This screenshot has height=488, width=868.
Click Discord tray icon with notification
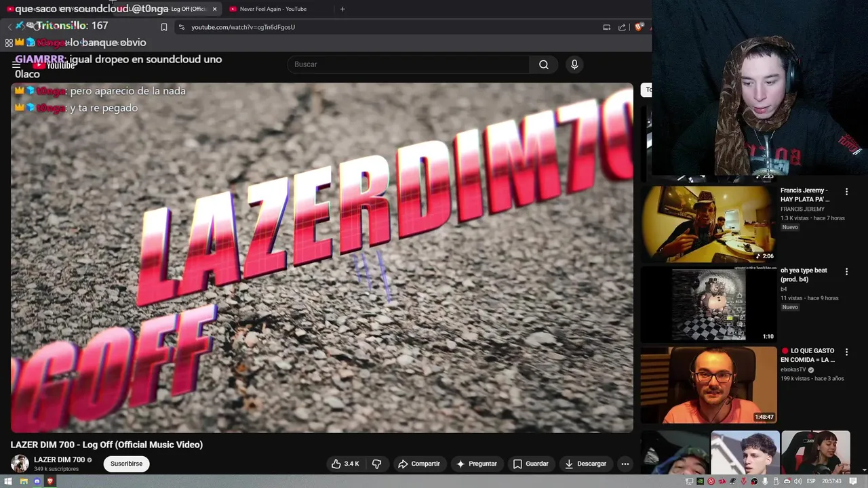787,481
